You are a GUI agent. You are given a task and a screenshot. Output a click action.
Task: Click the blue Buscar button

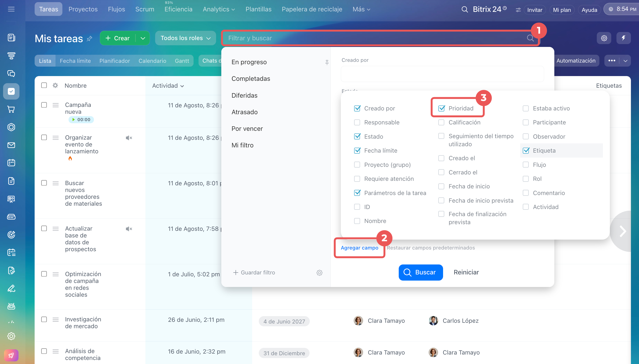421,272
